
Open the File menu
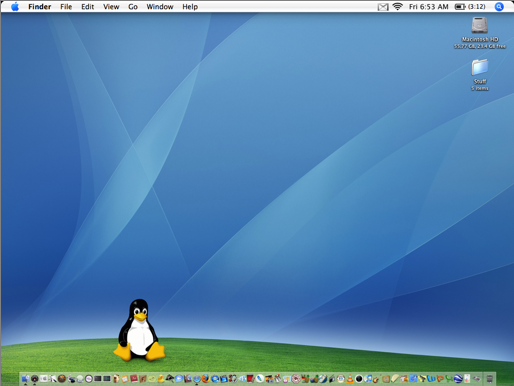tap(66, 7)
